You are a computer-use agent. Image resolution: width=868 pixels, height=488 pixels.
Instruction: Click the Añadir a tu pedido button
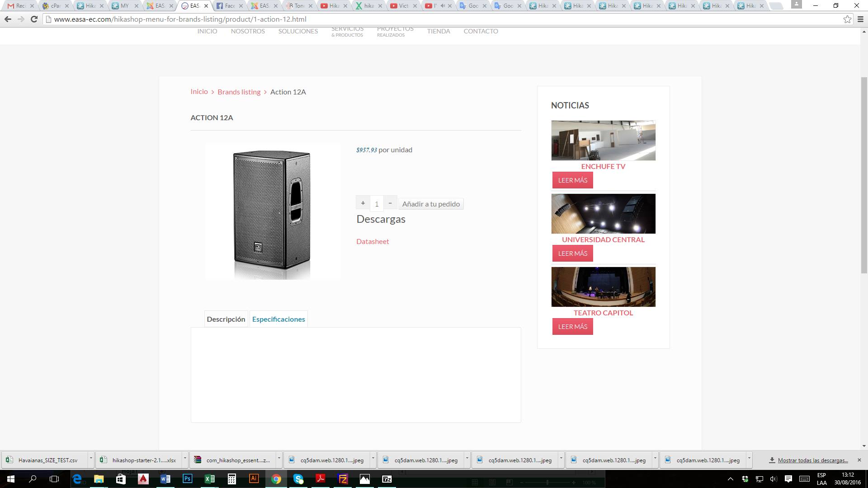pyautogui.click(x=431, y=204)
